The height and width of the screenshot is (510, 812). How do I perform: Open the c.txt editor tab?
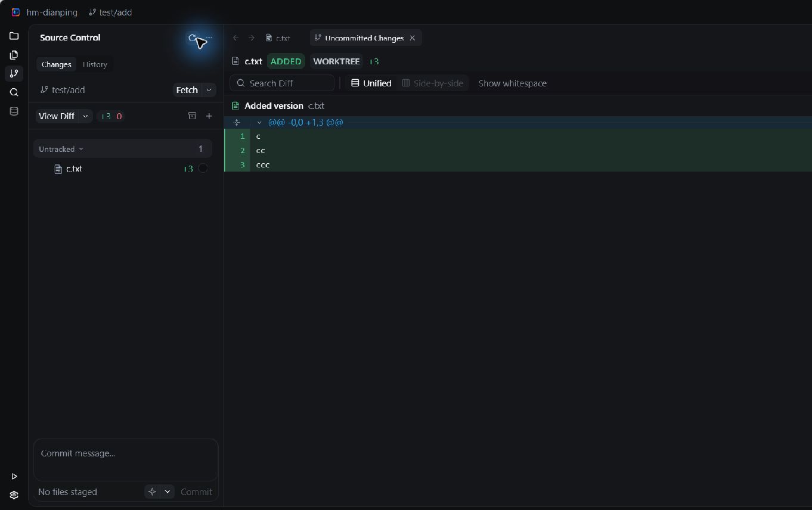click(278, 38)
